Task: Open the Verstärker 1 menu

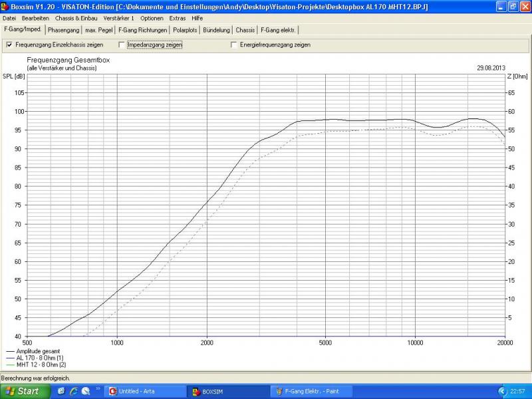Action: coord(119,18)
